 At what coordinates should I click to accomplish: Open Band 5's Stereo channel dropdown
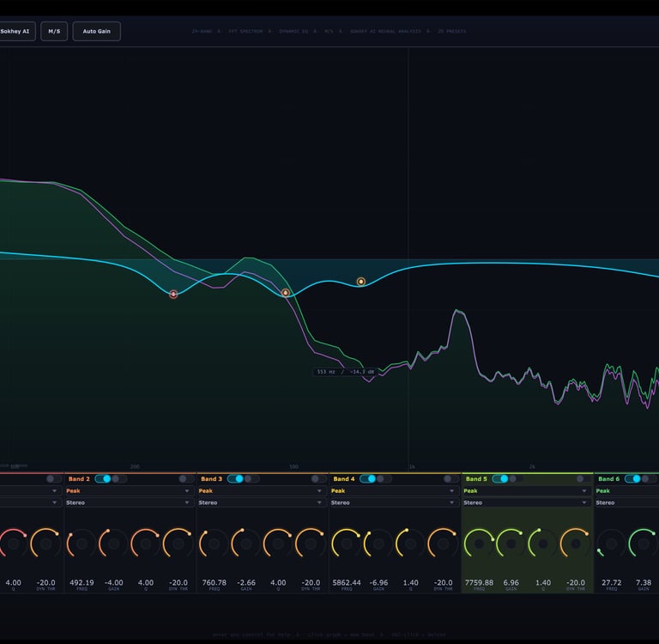[x=525, y=502]
